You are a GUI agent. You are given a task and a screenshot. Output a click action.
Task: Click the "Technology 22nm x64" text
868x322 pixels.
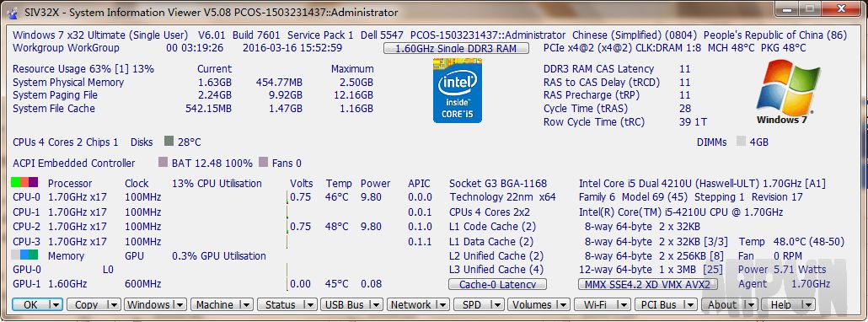click(502, 197)
